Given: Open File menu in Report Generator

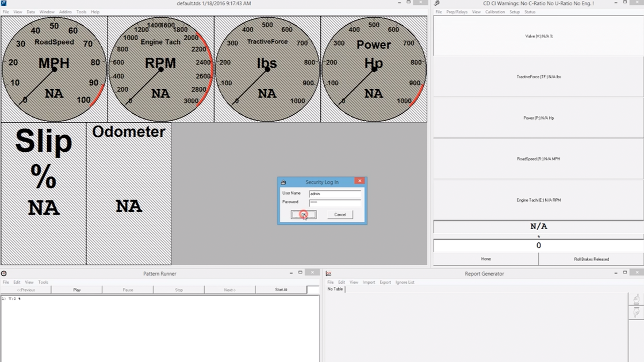Looking at the screenshot, I should [x=331, y=282].
